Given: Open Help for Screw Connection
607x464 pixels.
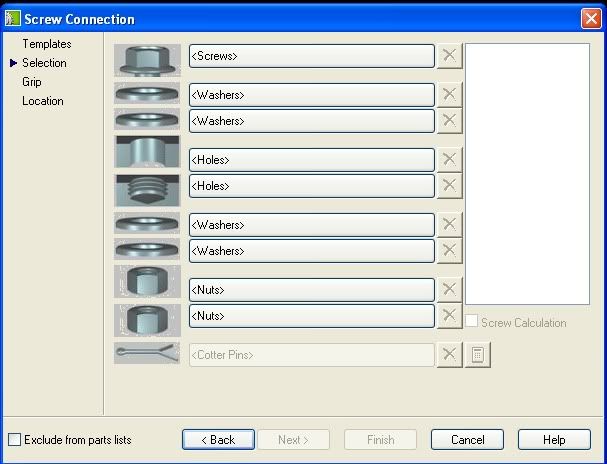Looking at the screenshot, I should (x=554, y=440).
